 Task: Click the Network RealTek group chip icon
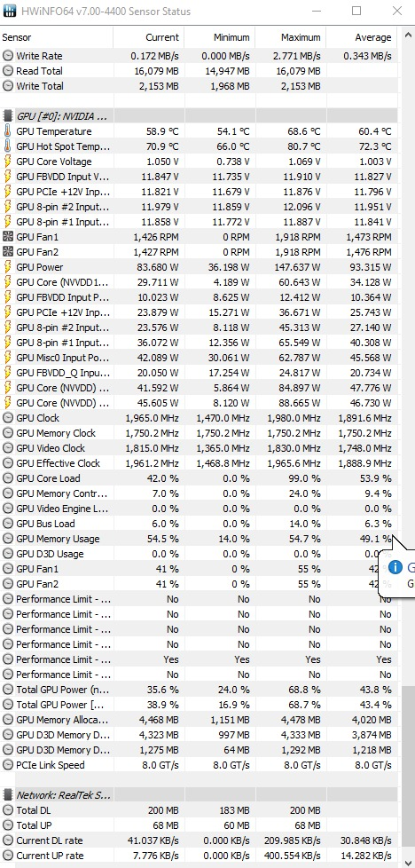pos(8,795)
